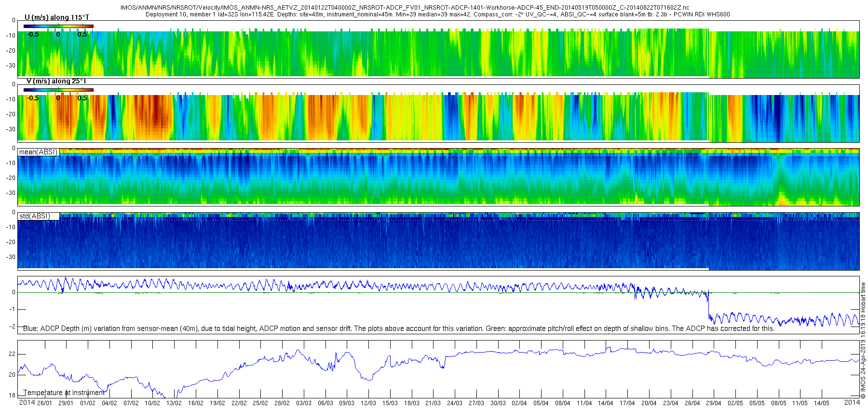Image resolution: width=868 pixels, height=410 pixels.
Task: Select the 24/03 date tick label
Action: tap(455, 403)
